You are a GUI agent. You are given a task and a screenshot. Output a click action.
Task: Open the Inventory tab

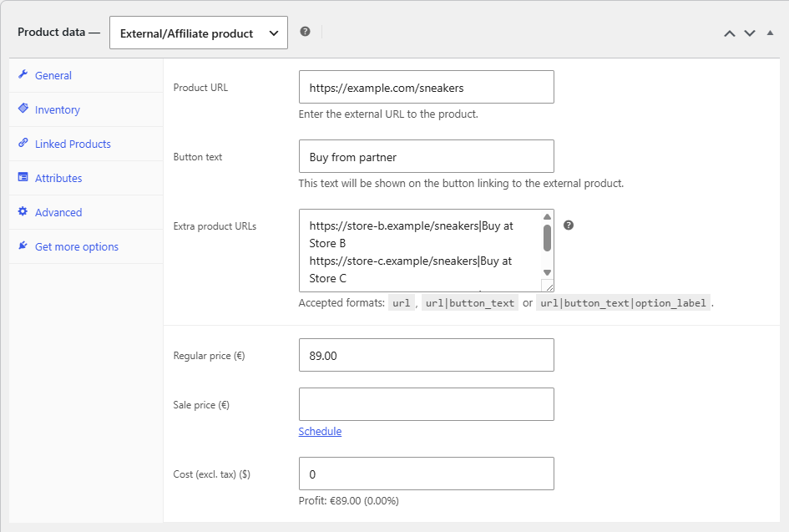[x=86, y=109]
